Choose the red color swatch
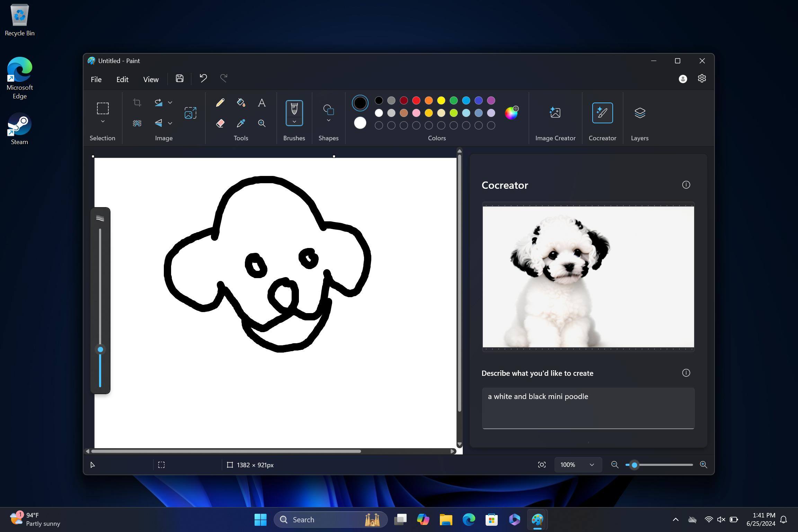This screenshot has width=798, height=532. [416, 100]
